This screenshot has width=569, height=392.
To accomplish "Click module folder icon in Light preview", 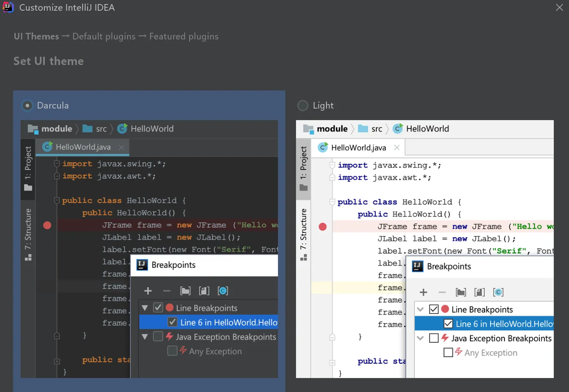I will click(x=308, y=129).
